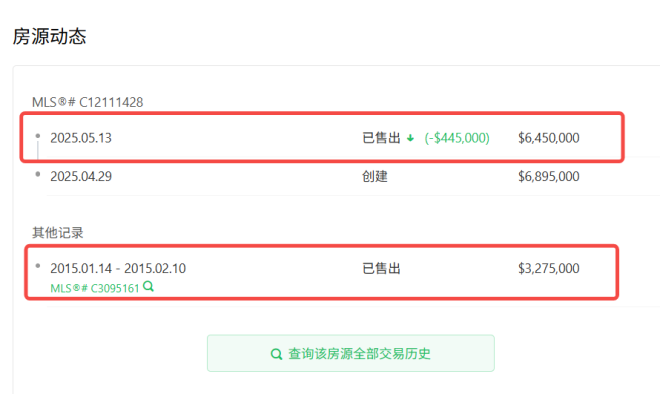Screen dimensions: 660x394
Task: Click 已售出 status in 2025.05.13 row
Action: click(381, 138)
